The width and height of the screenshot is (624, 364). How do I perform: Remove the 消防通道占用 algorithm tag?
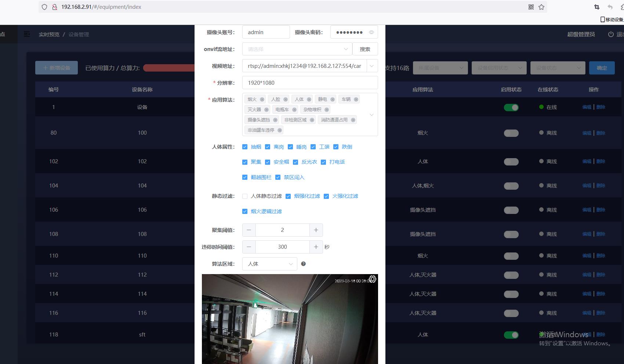[353, 120]
